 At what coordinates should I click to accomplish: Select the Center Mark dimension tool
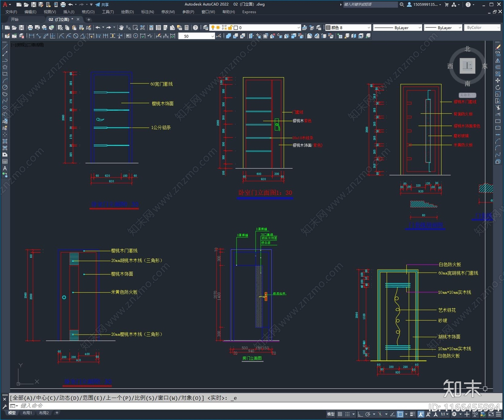tap(135, 36)
